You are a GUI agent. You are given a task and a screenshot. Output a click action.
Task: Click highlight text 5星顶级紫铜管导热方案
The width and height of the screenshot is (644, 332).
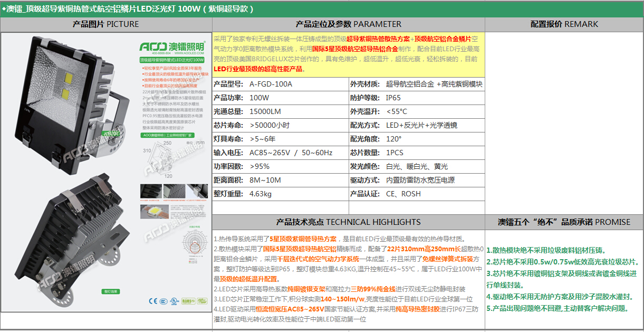pyautogui.click(x=303, y=239)
